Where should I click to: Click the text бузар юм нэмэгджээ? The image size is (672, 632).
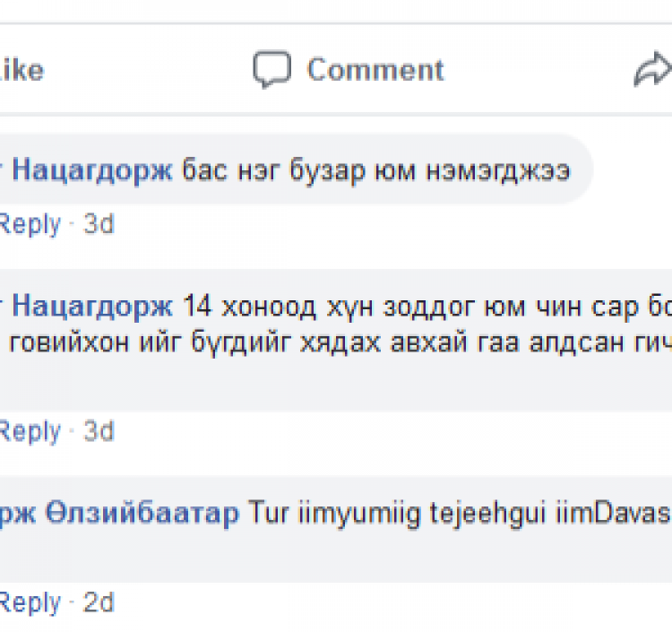tap(430, 171)
